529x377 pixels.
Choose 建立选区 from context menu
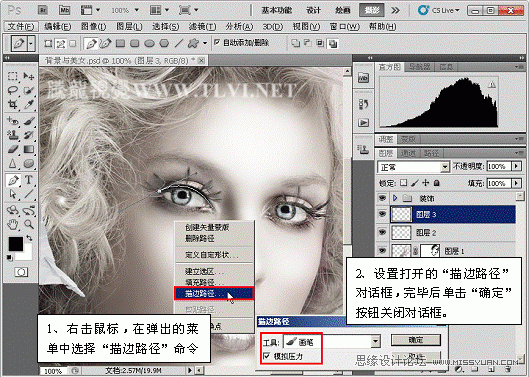(x=214, y=271)
